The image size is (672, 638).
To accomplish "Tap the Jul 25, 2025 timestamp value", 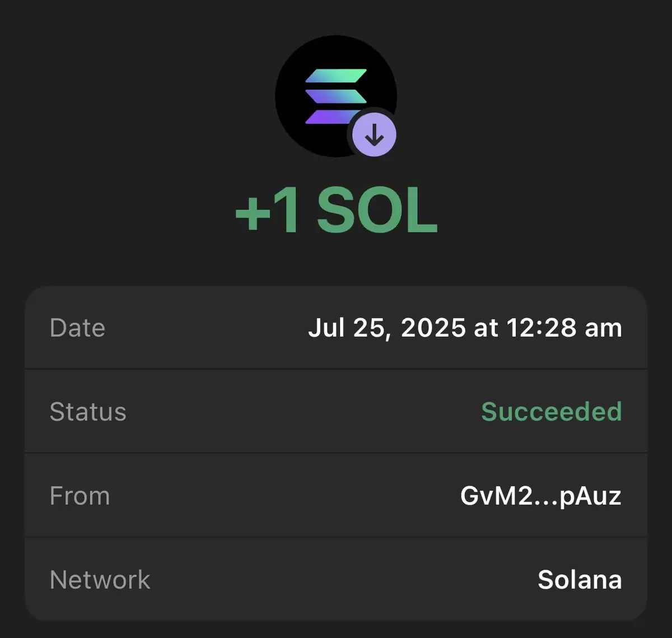I will click(x=465, y=328).
